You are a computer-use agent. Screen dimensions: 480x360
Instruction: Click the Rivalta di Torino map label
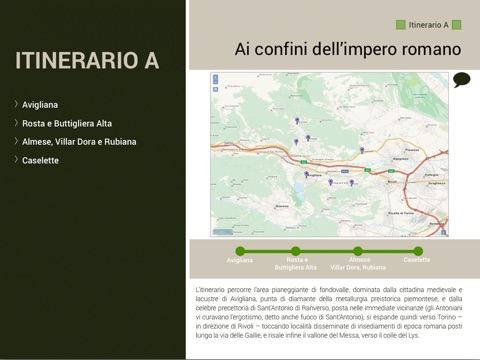(x=401, y=213)
